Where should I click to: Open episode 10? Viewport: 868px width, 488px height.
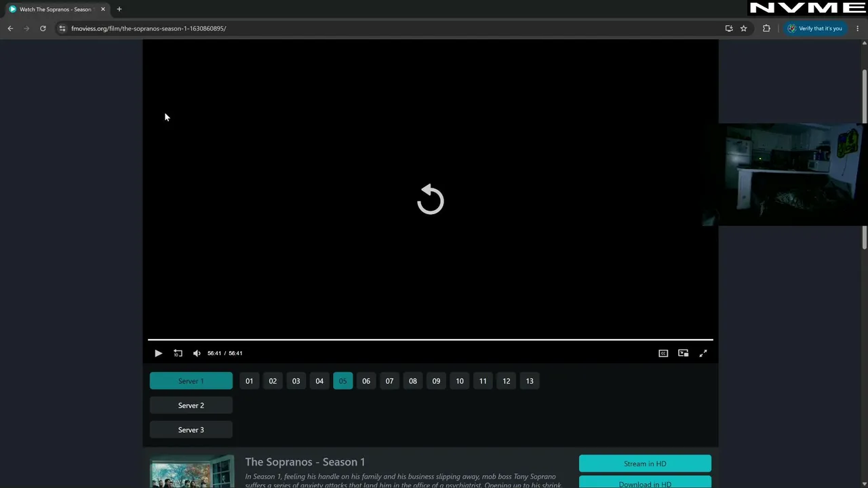coord(460,381)
